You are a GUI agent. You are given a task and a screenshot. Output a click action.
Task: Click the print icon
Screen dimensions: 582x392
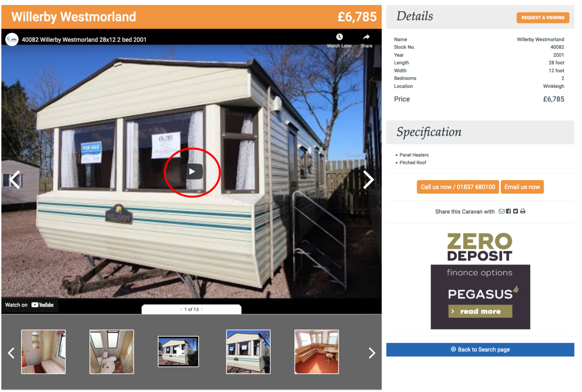tap(523, 212)
